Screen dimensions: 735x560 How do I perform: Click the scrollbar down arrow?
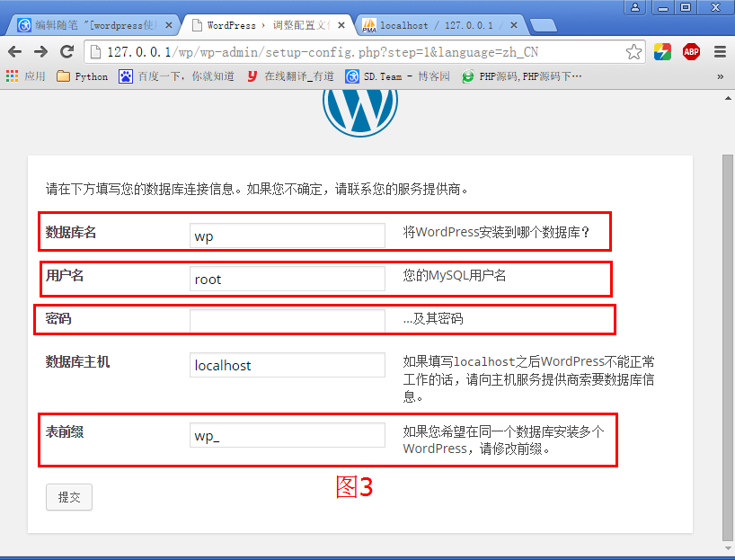coord(728,548)
